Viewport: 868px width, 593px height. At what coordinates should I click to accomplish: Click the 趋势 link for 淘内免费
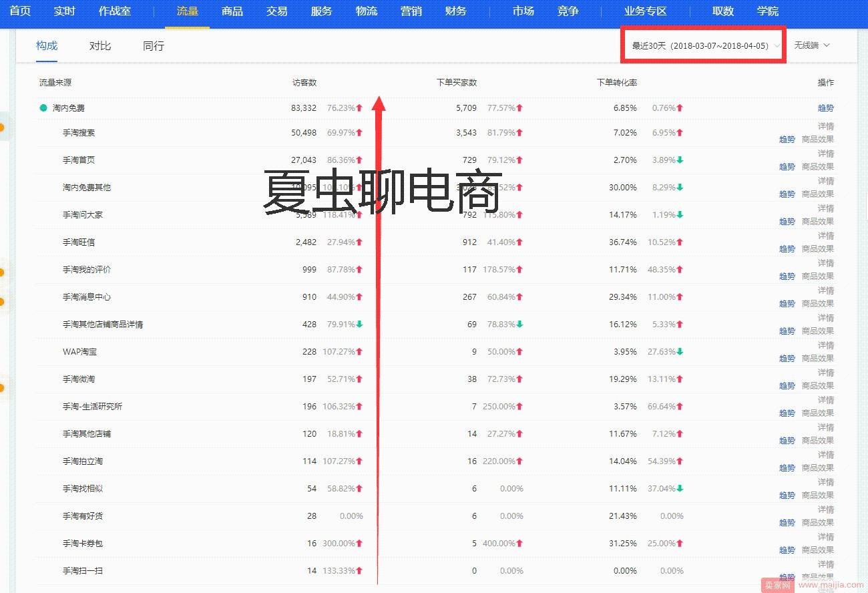[x=826, y=108]
